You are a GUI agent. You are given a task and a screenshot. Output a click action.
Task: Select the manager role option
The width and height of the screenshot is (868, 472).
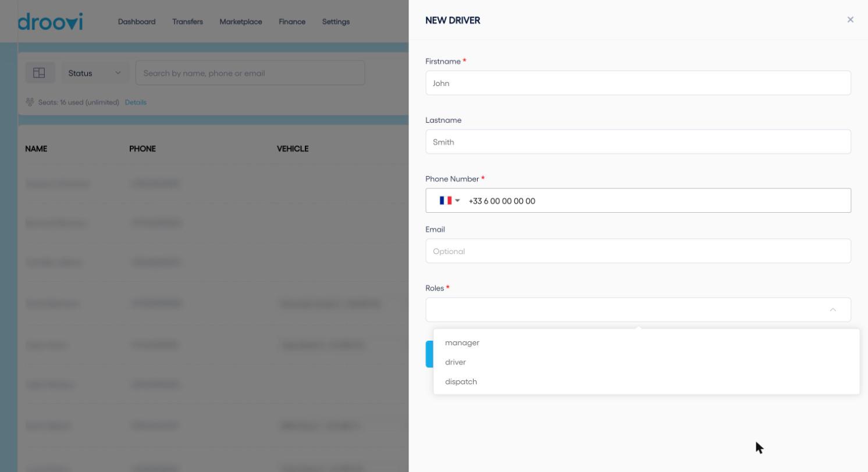tap(646, 342)
